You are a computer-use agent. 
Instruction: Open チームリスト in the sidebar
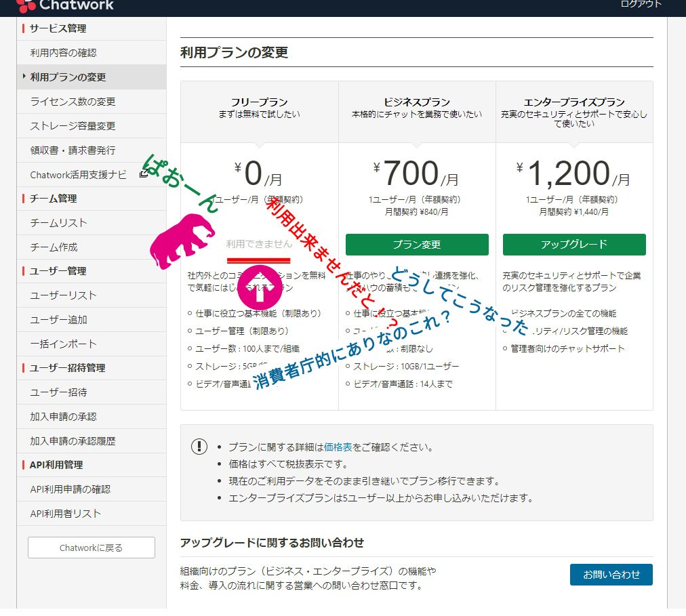click(92, 223)
